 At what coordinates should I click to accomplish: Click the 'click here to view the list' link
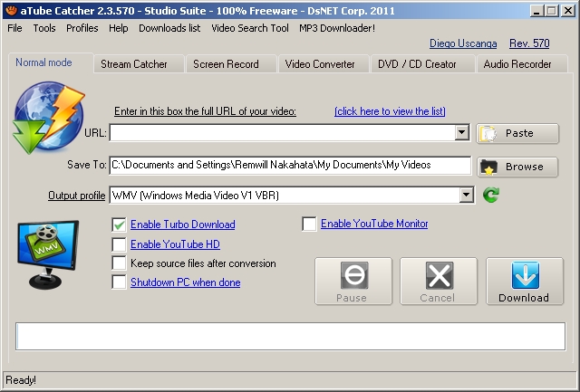pos(390,111)
